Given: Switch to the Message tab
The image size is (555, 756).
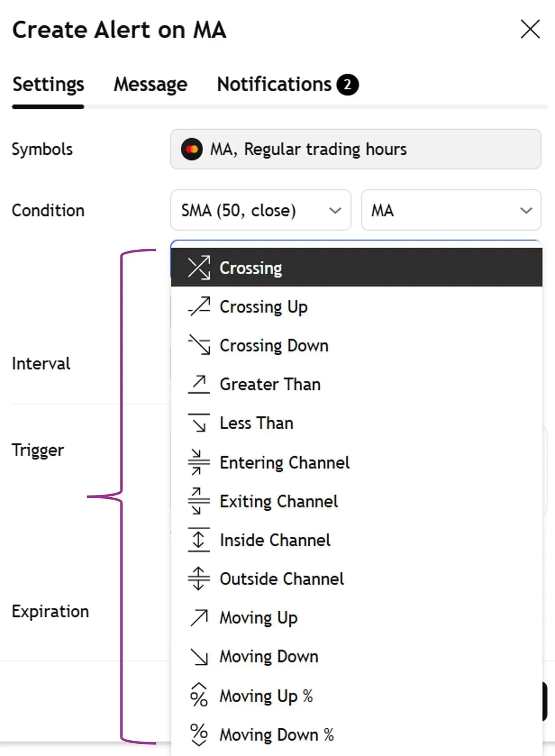Looking at the screenshot, I should coord(150,85).
